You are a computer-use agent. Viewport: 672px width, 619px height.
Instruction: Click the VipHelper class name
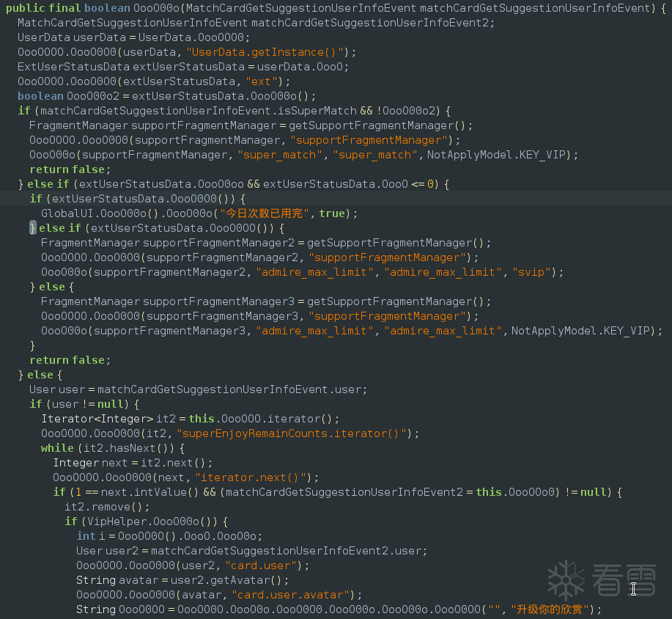click(117, 522)
